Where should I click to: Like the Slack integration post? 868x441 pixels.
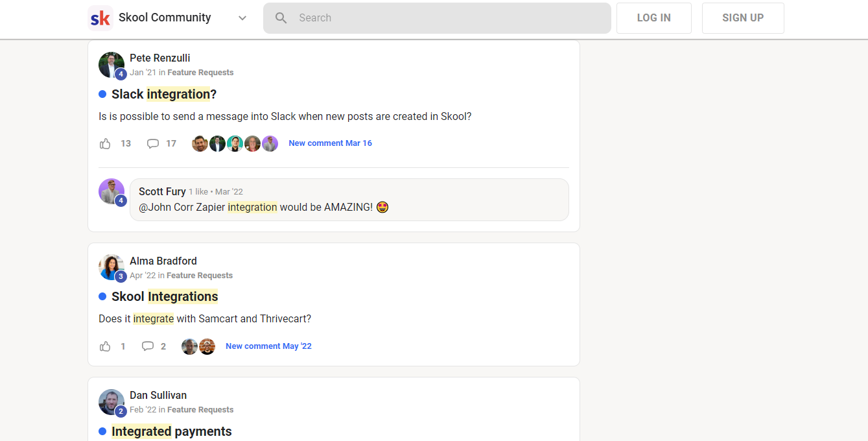click(105, 143)
